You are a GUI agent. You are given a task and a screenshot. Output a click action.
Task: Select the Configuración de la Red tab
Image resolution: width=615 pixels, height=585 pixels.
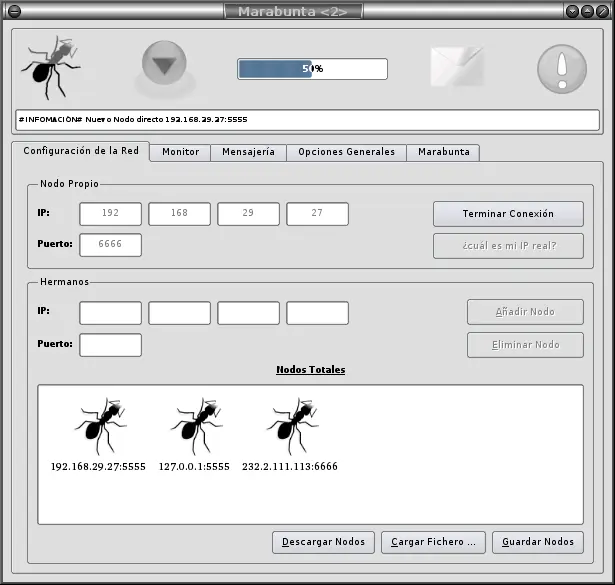point(81,151)
